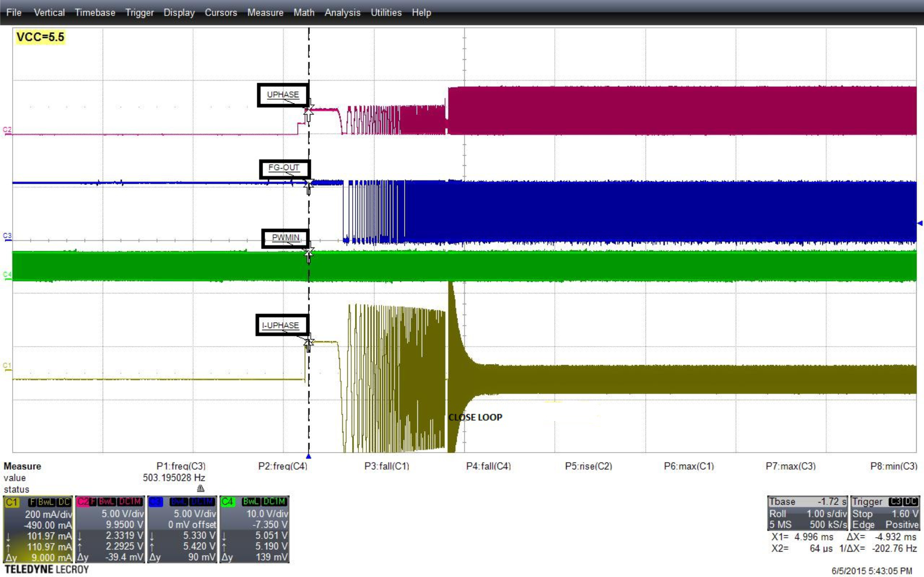
Task: Click the F filter badge on channel C2
Action: pyautogui.click(x=92, y=502)
